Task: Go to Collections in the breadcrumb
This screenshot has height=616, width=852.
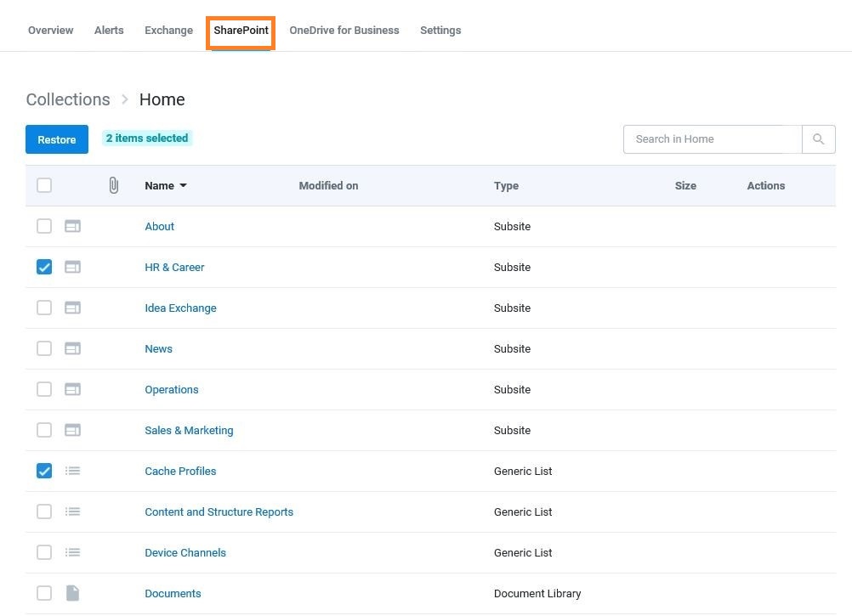Action: click(x=68, y=99)
